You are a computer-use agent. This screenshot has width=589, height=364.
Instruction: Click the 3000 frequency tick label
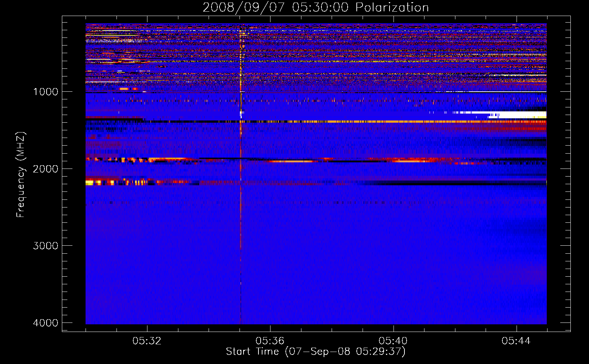46,246
